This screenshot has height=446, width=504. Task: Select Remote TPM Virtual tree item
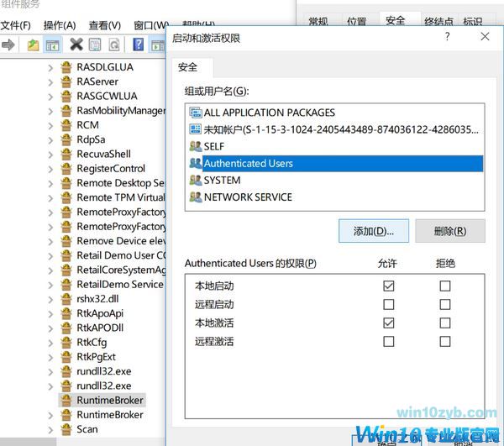pos(120,197)
